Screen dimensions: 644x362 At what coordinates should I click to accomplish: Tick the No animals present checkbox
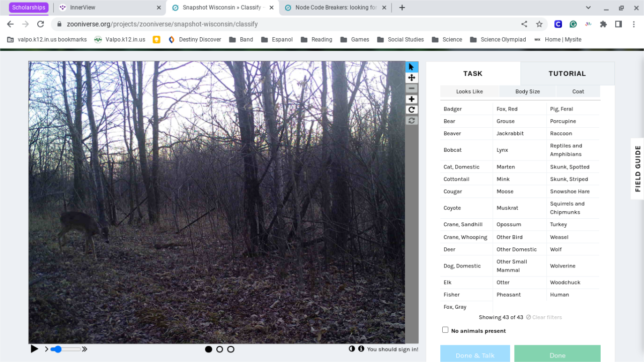(445, 330)
